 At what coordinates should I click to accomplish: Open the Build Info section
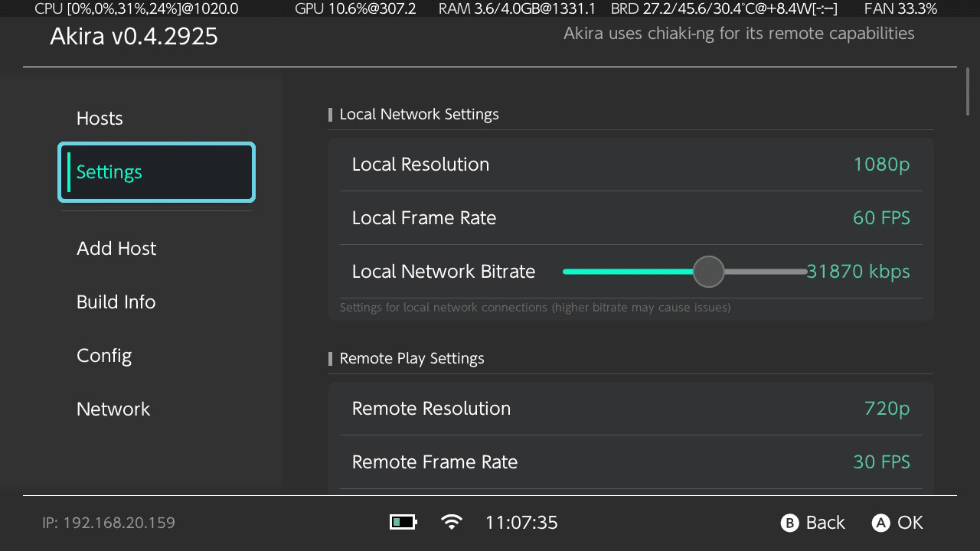(x=156, y=302)
